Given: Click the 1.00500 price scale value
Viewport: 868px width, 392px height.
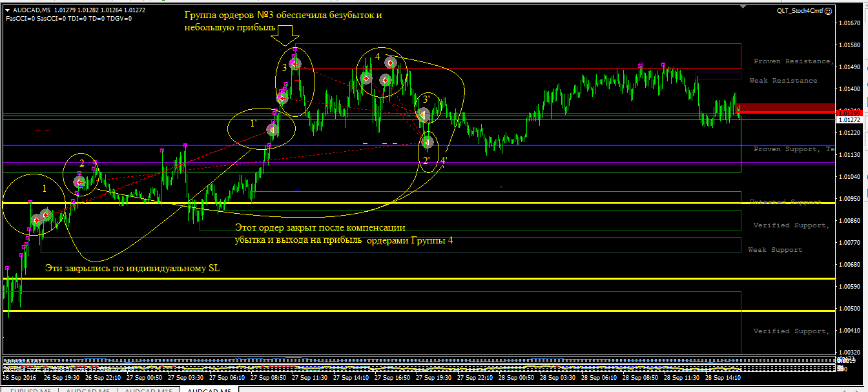Looking at the screenshot, I should click(x=850, y=309).
